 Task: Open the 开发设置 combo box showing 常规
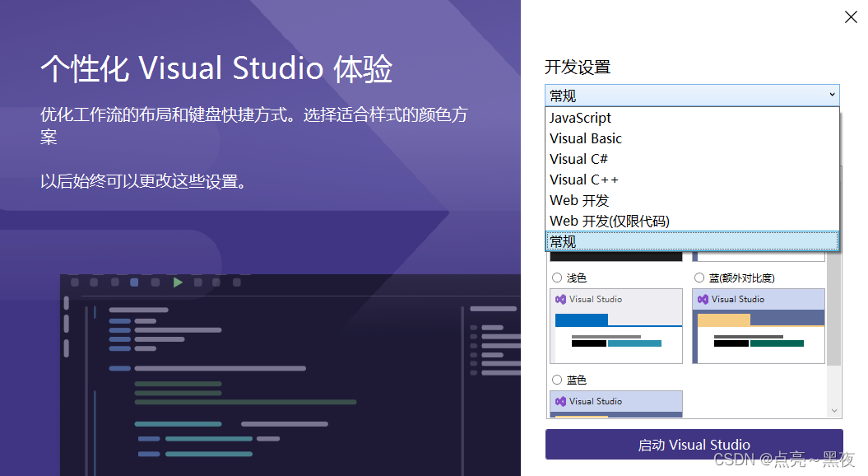point(692,96)
